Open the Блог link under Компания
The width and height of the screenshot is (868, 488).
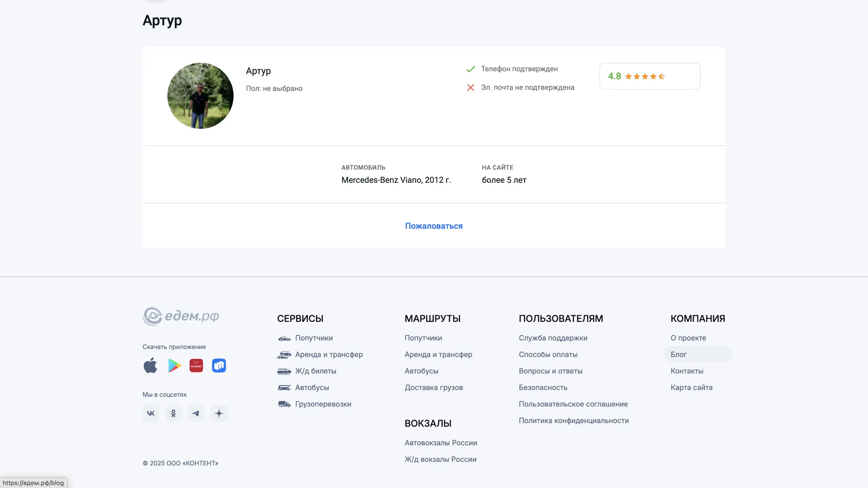(x=678, y=354)
